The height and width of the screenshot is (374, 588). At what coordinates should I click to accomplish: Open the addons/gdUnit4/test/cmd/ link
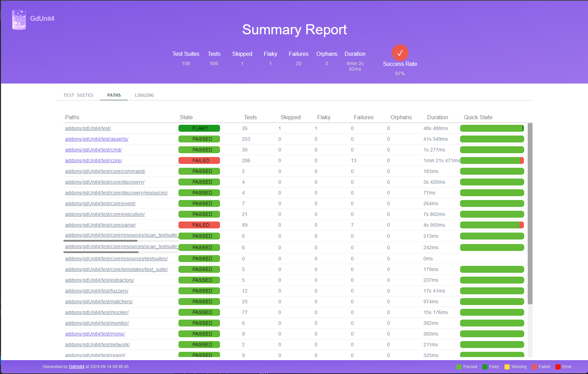94,150
